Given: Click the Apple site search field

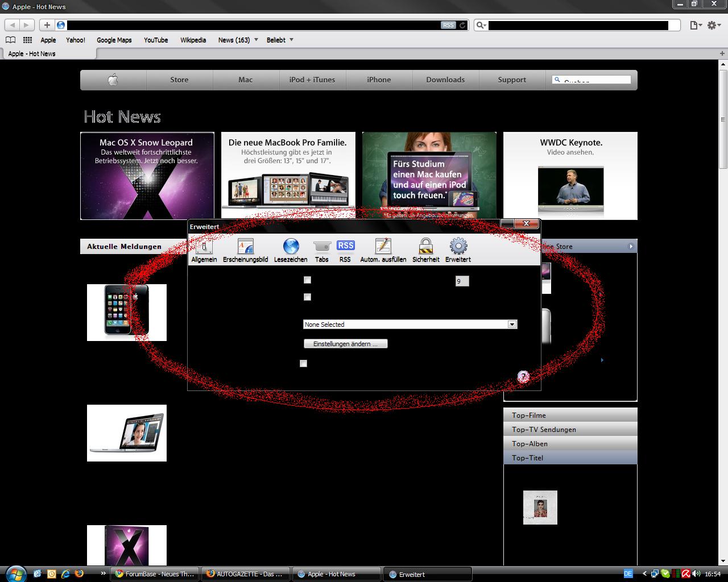Looking at the screenshot, I should pyautogui.click(x=591, y=80).
